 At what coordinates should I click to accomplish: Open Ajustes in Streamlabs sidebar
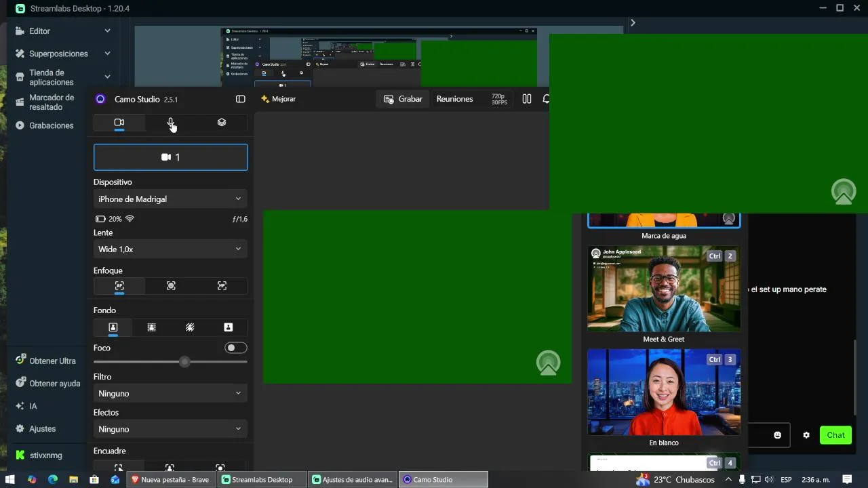pyautogui.click(x=36, y=429)
